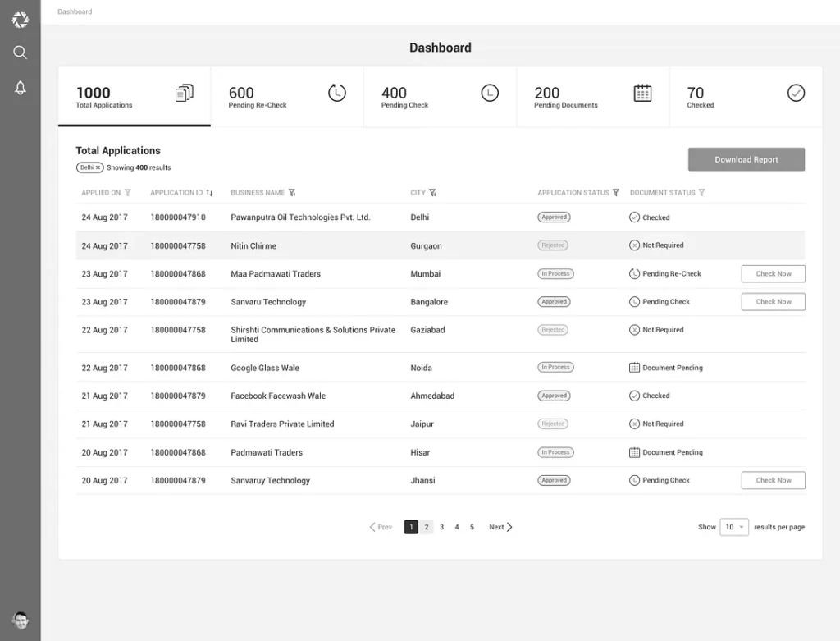Click Check Now for Maa Padmawati Traders

pos(773,274)
